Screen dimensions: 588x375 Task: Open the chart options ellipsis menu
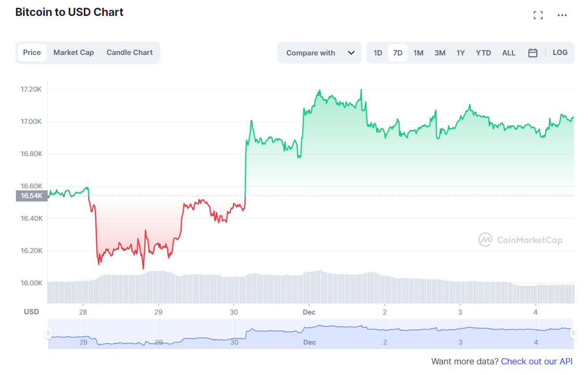(562, 15)
